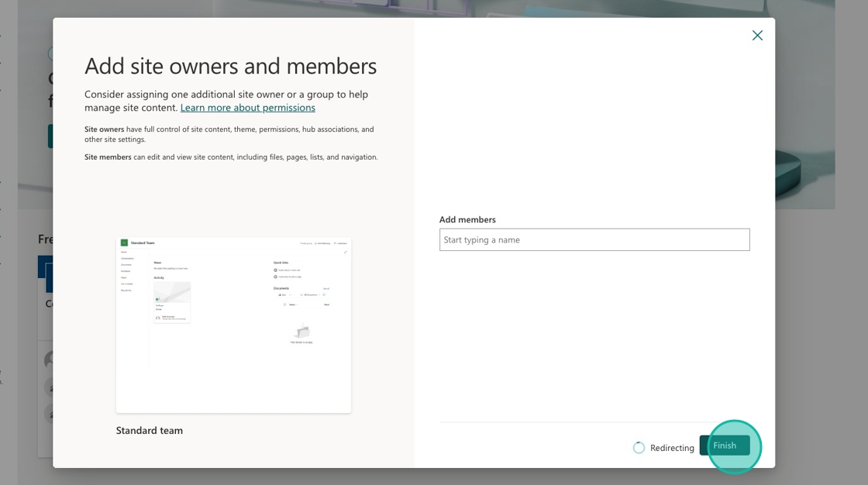Click the Documents heading in preview

[281, 288]
